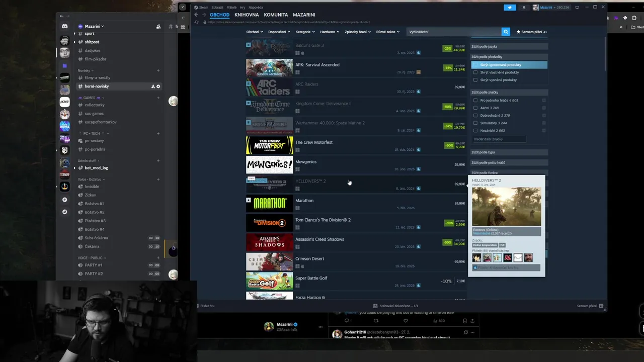Open Discord direct messages home icon
The width and height of the screenshot is (644, 362).
tap(64, 26)
